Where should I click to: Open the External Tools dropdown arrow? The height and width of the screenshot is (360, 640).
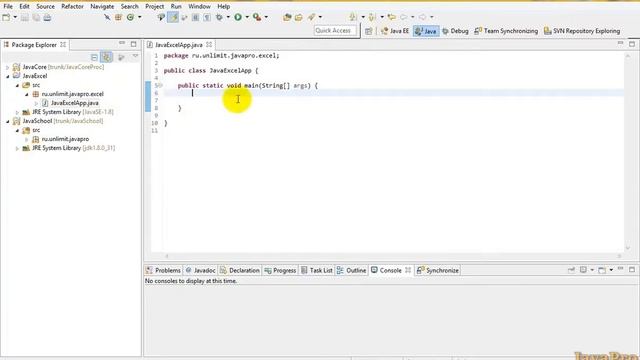coord(266,18)
